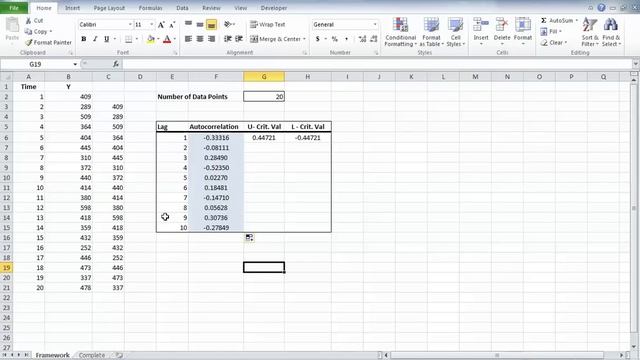Click Insert cells button
The image size is (640, 360).
[481, 32]
